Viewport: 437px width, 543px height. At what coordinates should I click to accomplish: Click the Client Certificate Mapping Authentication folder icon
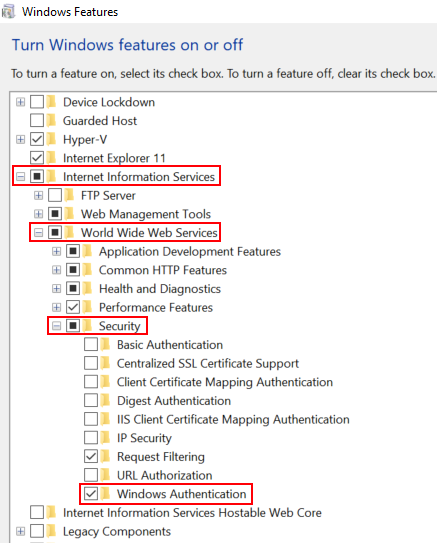[106, 382]
